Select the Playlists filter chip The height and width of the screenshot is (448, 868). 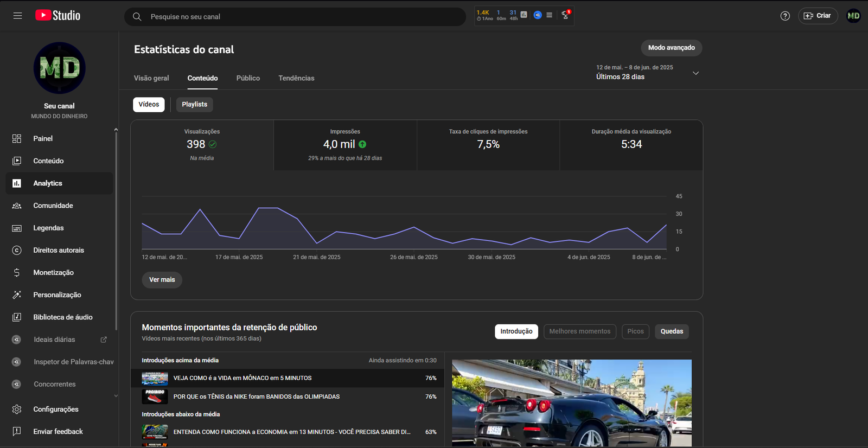pos(194,105)
